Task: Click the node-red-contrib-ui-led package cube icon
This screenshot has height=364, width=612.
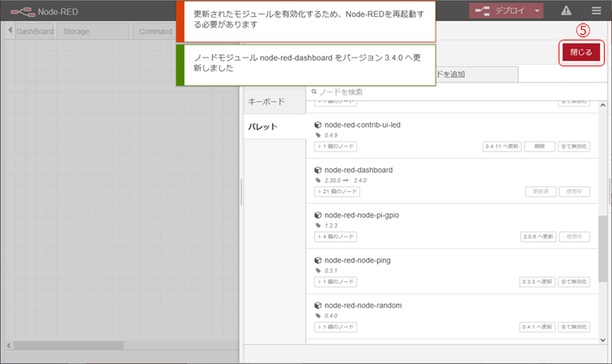Action: [x=318, y=125]
